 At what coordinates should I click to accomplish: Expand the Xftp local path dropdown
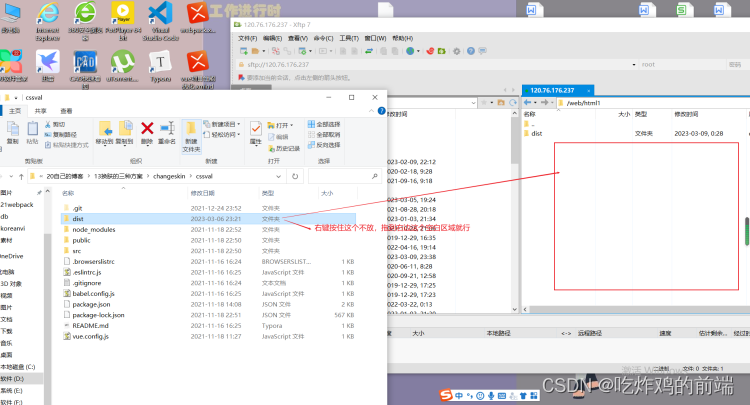click(x=474, y=103)
